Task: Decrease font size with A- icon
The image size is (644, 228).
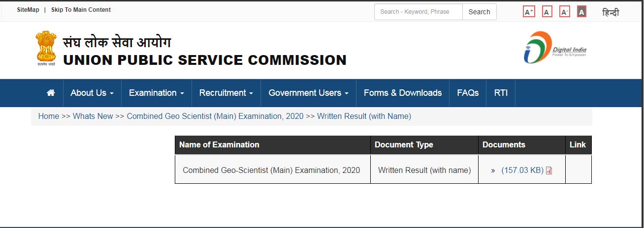Action: pyautogui.click(x=565, y=12)
